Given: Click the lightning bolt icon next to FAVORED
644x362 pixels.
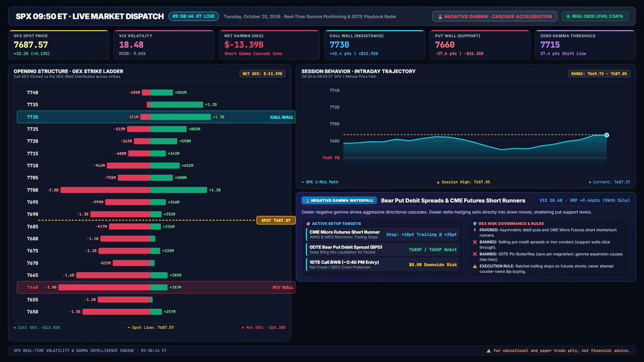Looking at the screenshot, I should [474, 231].
